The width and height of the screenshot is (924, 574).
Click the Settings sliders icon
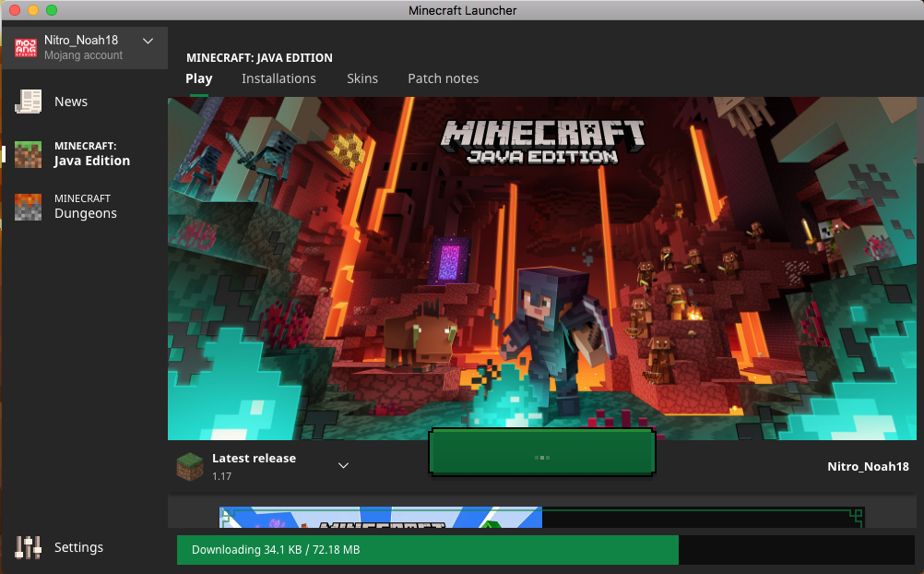29,547
